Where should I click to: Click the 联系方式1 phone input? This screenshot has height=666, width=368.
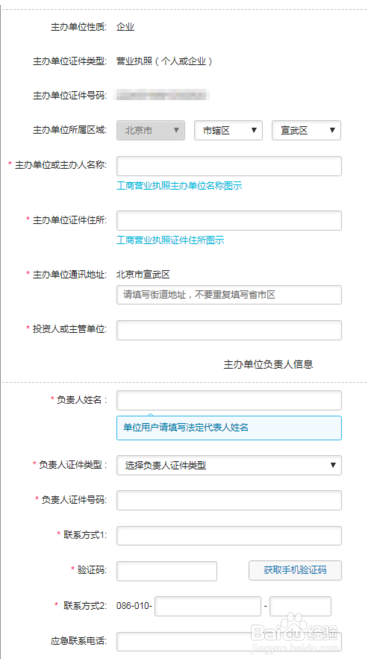[229, 536]
